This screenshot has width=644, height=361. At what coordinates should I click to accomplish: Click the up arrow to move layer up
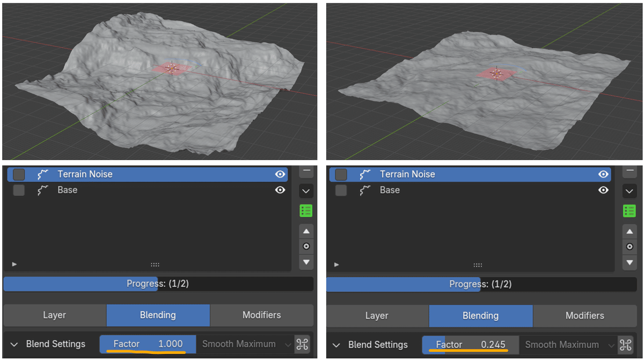tap(305, 231)
